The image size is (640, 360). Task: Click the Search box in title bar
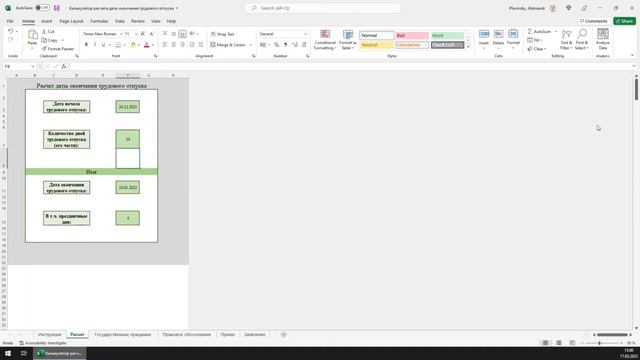(x=322, y=8)
